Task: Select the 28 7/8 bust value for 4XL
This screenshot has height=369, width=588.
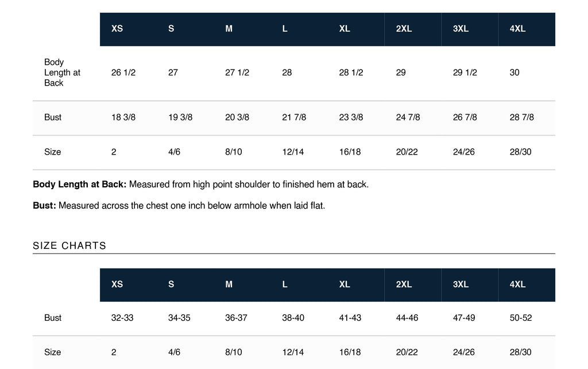Action: 521,117
